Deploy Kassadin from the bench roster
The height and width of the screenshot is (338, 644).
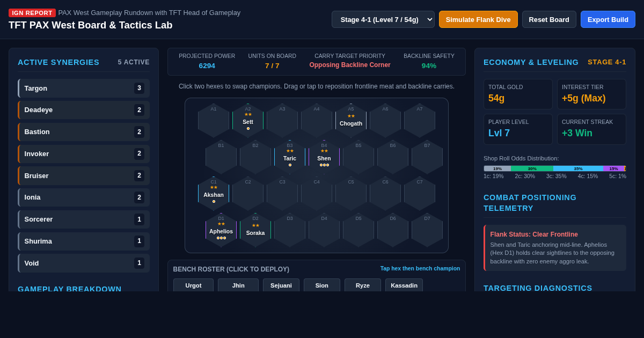click(x=404, y=285)
